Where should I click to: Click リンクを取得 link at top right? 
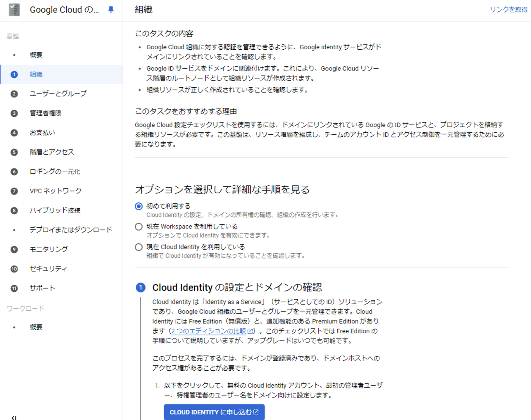coord(509,9)
